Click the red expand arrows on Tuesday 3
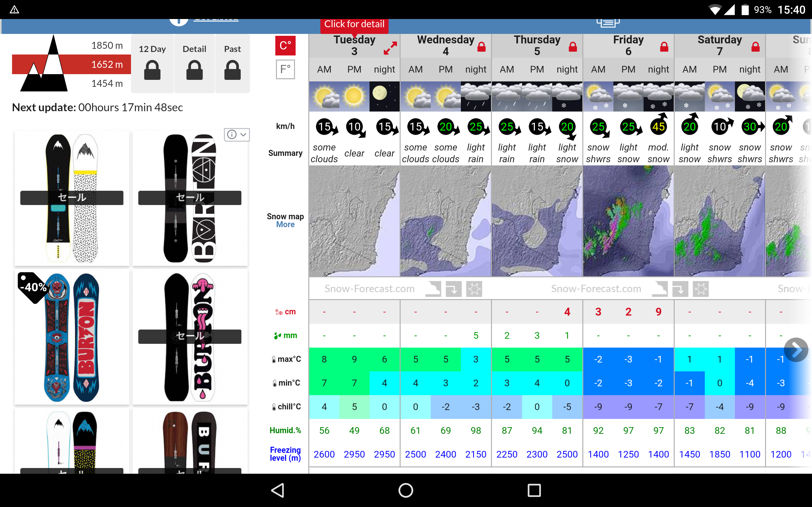Viewport: 812px width, 507px height. 390,48
